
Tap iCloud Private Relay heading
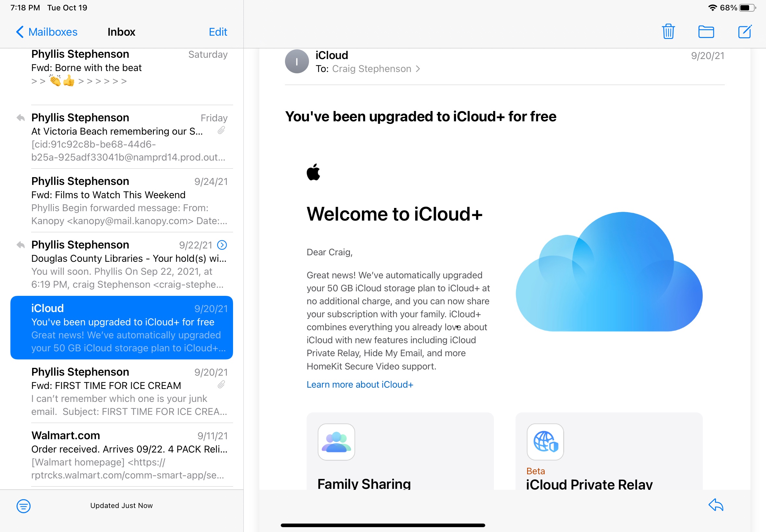click(x=589, y=484)
